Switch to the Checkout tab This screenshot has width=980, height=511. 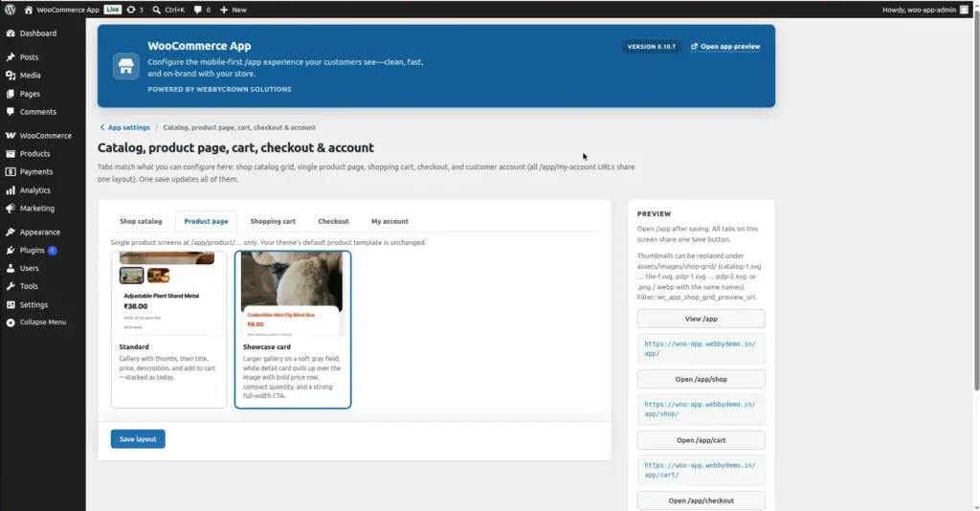pyautogui.click(x=333, y=221)
